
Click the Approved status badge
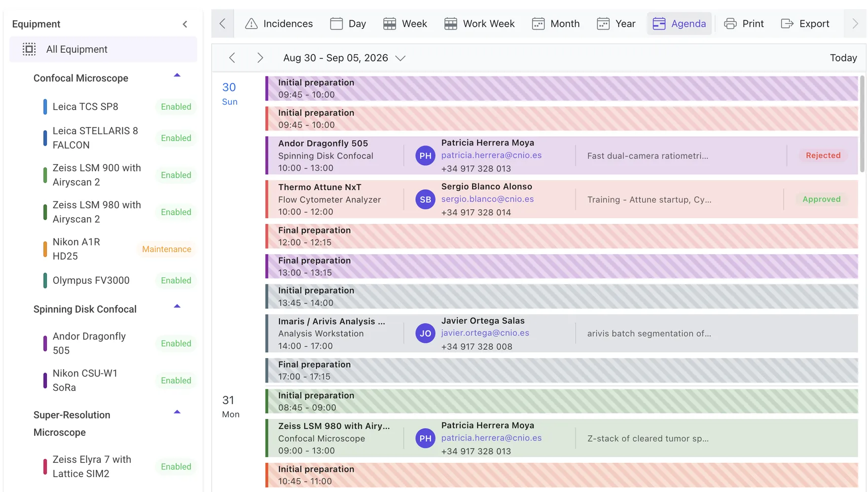click(x=822, y=199)
